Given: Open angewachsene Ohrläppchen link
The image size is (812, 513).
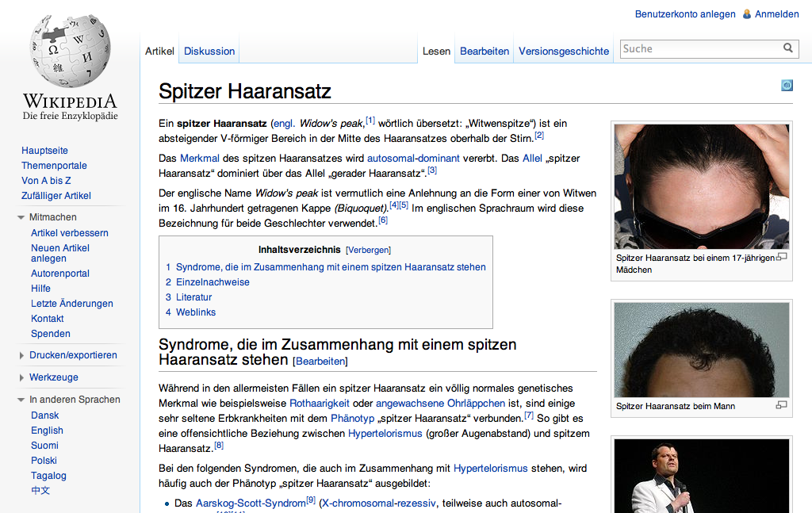Looking at the screenshot, I should [x=440, y=404].
